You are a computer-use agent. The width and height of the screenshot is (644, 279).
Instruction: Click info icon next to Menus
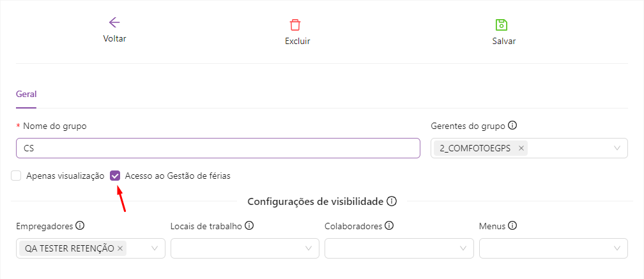click(512, 225)
